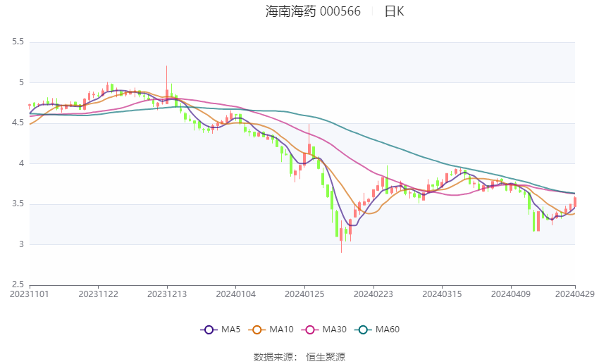Viewport: 599px width, 364px height.
Task: Hide the MA5 series via its label
Action: coord(230,330)
